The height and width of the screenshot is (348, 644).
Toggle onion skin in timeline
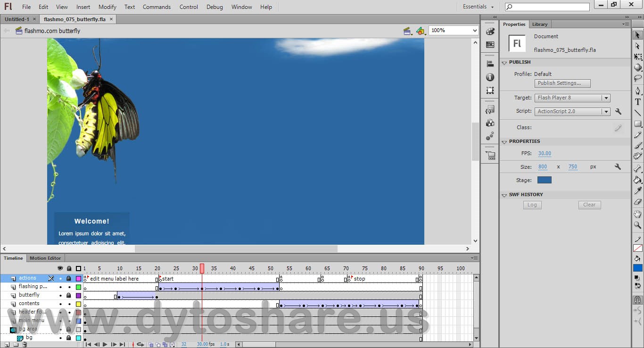coord(151,345)
